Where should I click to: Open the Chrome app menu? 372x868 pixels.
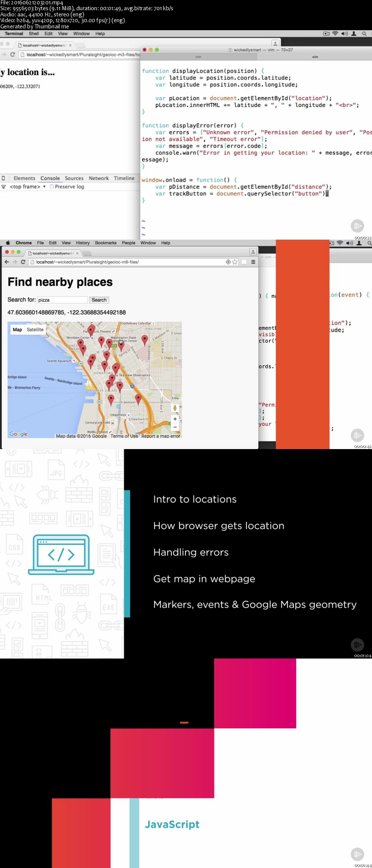24,243
